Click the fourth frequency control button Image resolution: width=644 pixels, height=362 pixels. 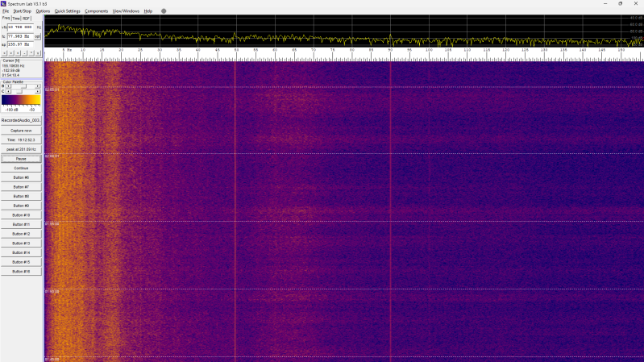tap(25, 53)
